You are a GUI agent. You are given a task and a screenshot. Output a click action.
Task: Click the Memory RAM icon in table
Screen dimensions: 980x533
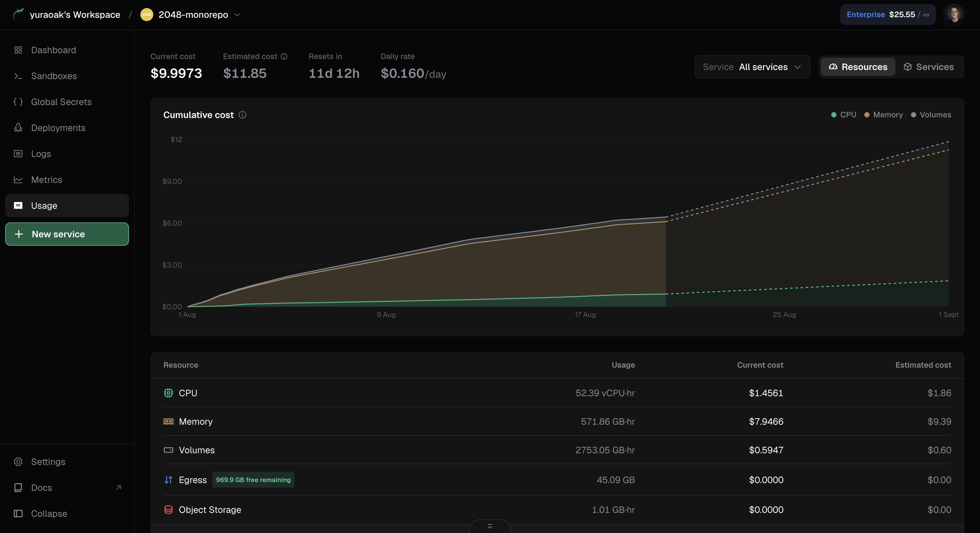168,421
